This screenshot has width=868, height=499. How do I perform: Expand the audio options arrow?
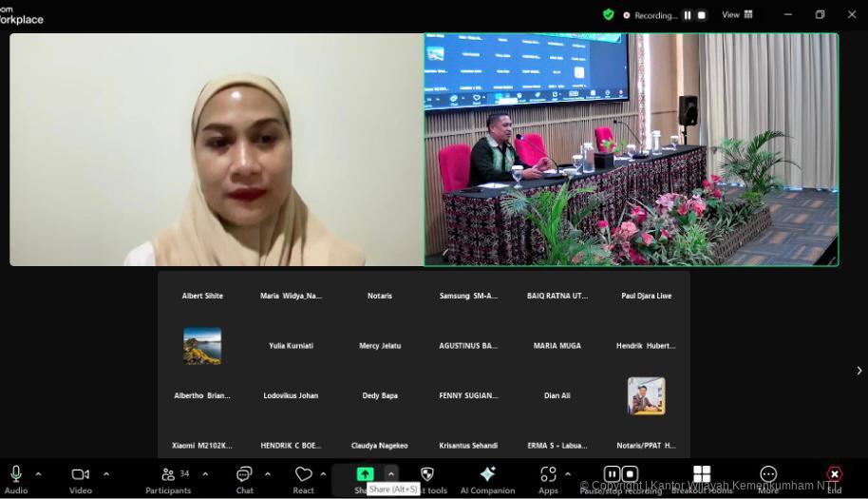(x=38, y=473)
